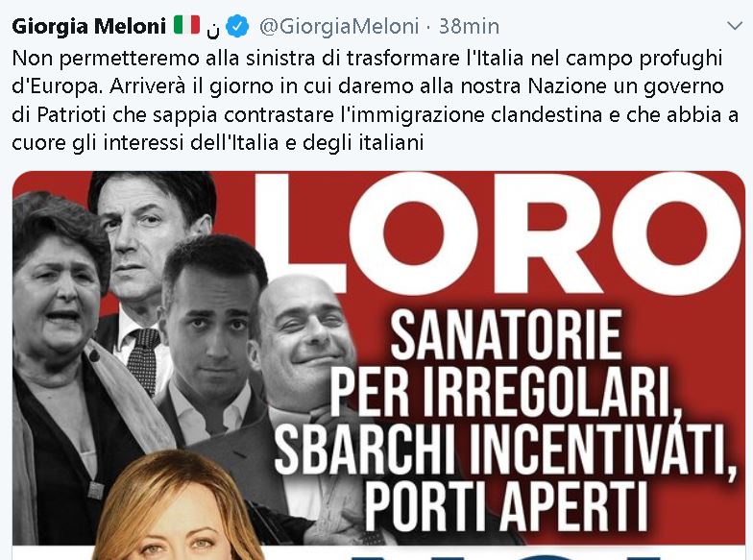Image resolution: width=753 pixels, height=560 pixels.
Task: Click the last tweet line 'cuore gli interessi'
Action: 217,143
